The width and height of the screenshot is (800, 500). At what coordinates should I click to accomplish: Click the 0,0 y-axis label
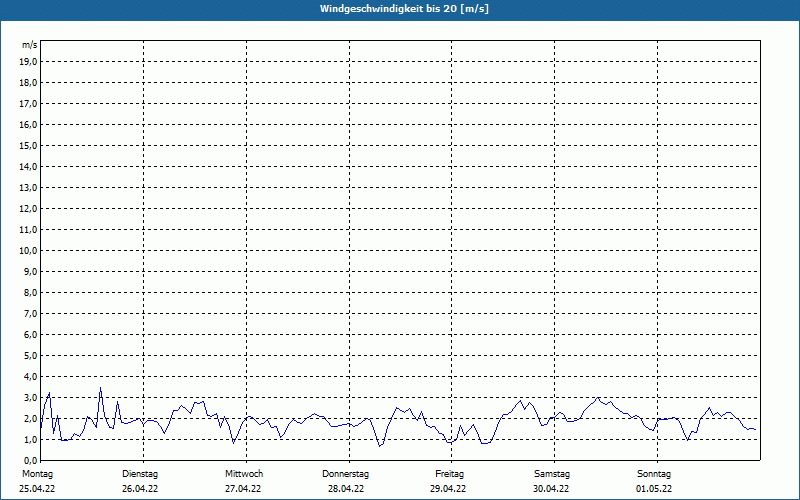[31, 460]
